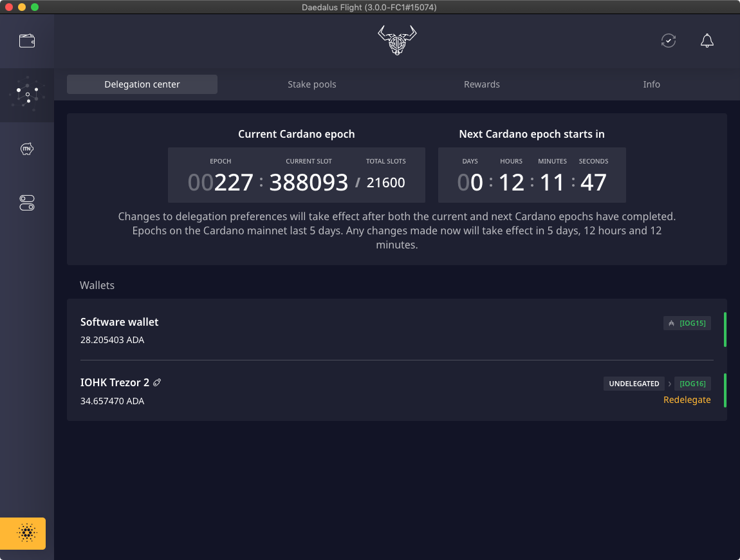Click the Redelegate link for IOHK Trezor 2
The height and width of the screenshot is (560, 740).
[x=687, y=400]
